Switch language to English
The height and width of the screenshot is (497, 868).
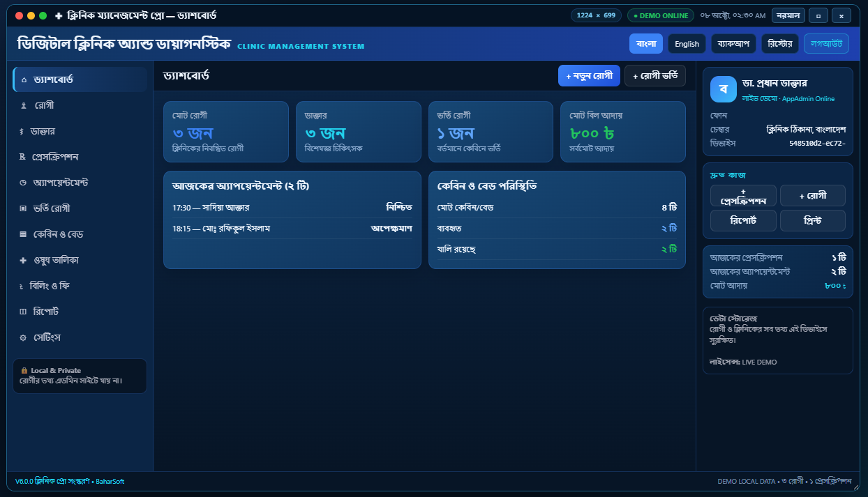(x=687, y=43)
